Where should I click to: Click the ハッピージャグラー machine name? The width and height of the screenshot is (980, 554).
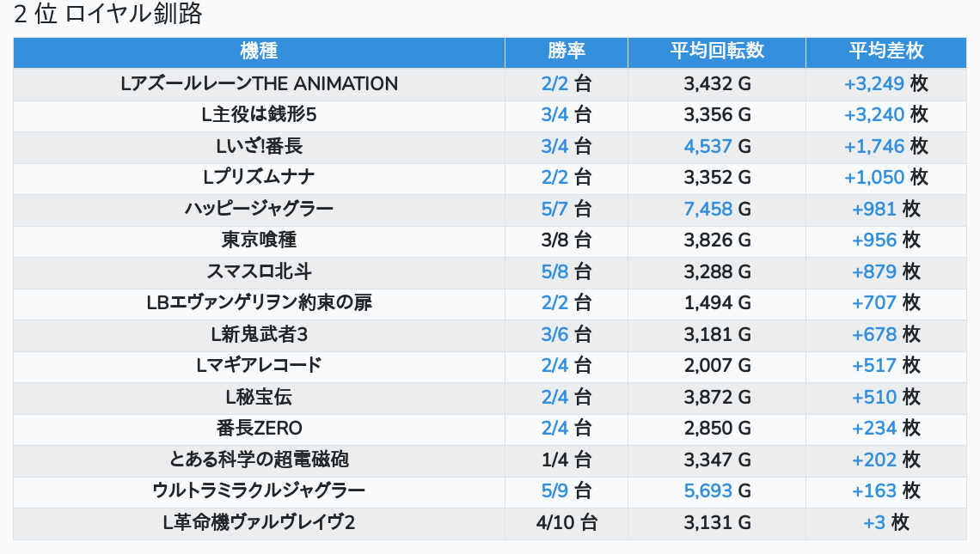coord(259,209)
